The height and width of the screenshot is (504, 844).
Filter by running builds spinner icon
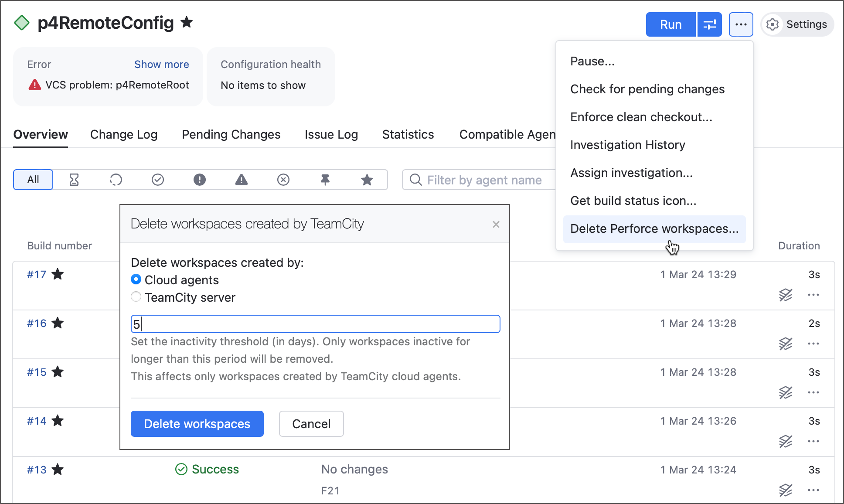116,180
